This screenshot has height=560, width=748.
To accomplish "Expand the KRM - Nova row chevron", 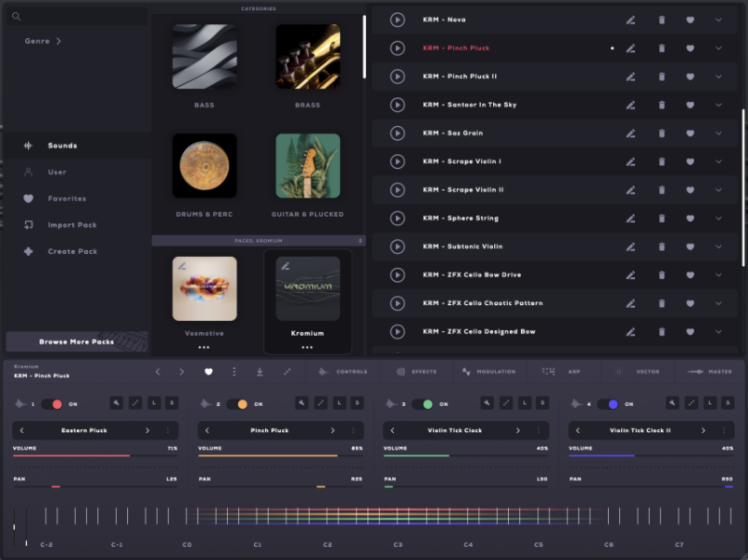I will click(717, 20).
